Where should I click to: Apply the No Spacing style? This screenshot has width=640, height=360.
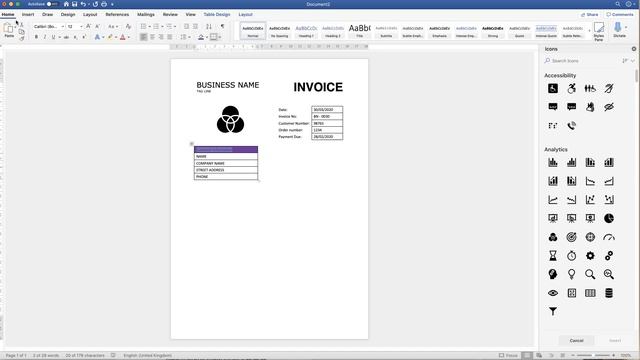[280, 31]
